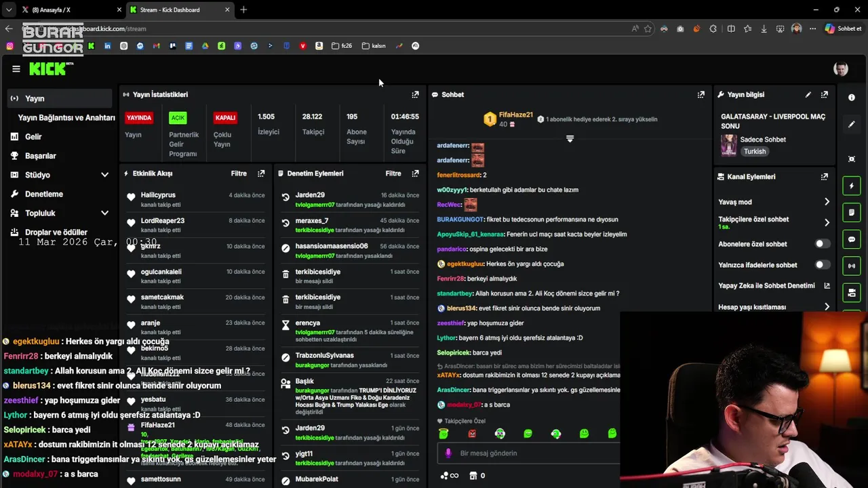Image resolution: width=868 pixels, height=488 pixels.
Task: Open the kalsın bookmarks folder
Action: [x=374, y=46]
